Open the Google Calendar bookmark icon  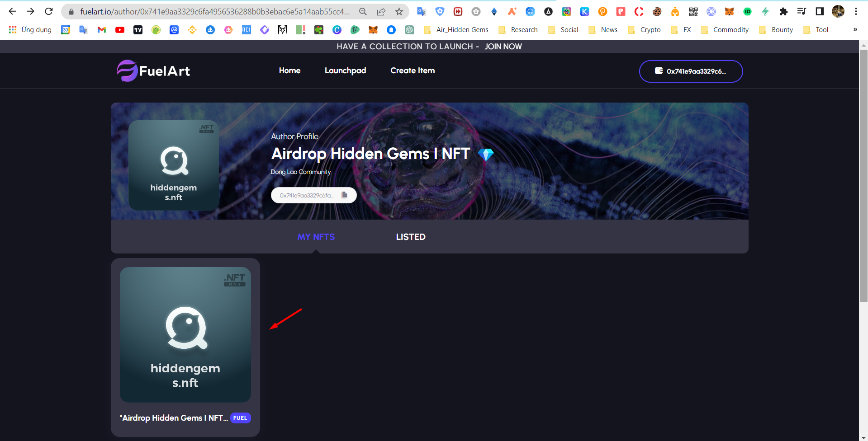coord(66,30)
